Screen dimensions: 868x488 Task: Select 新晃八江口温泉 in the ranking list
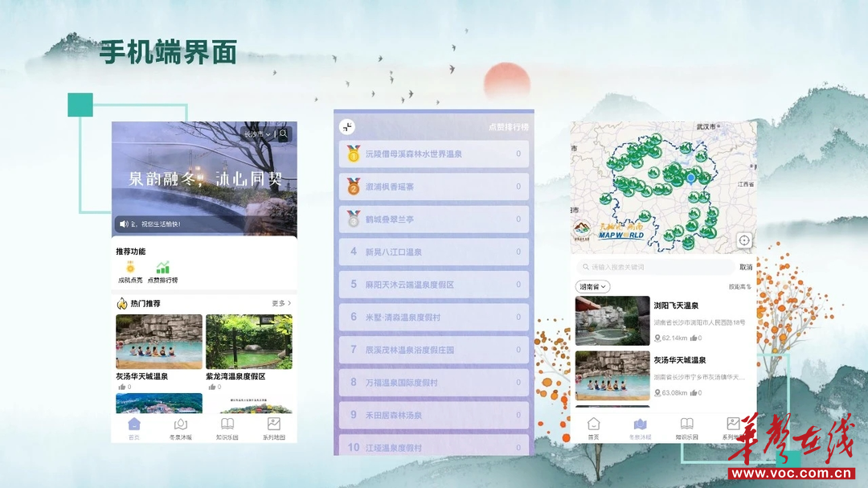tap(434, 252)
